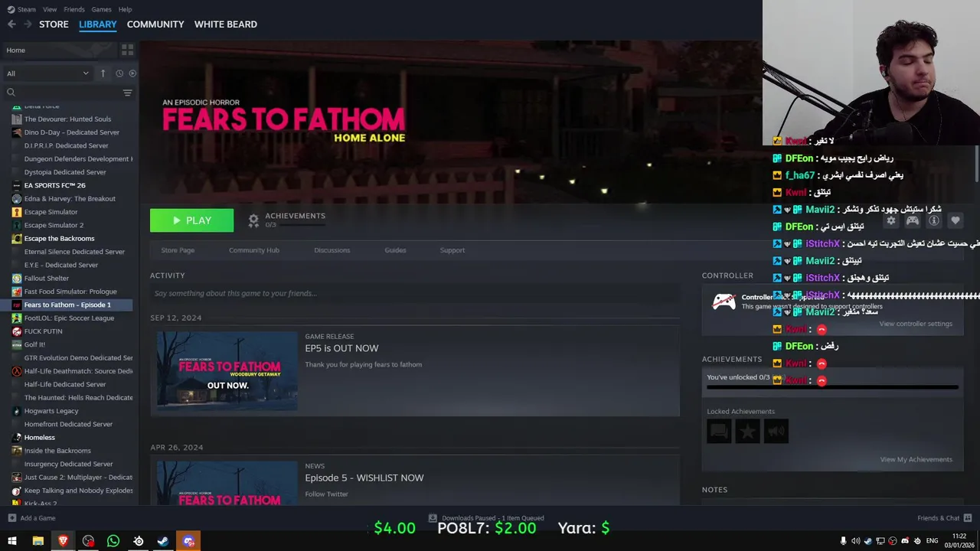Click the Home library button
The image size is (980, 551).
[x=59, y=50]
